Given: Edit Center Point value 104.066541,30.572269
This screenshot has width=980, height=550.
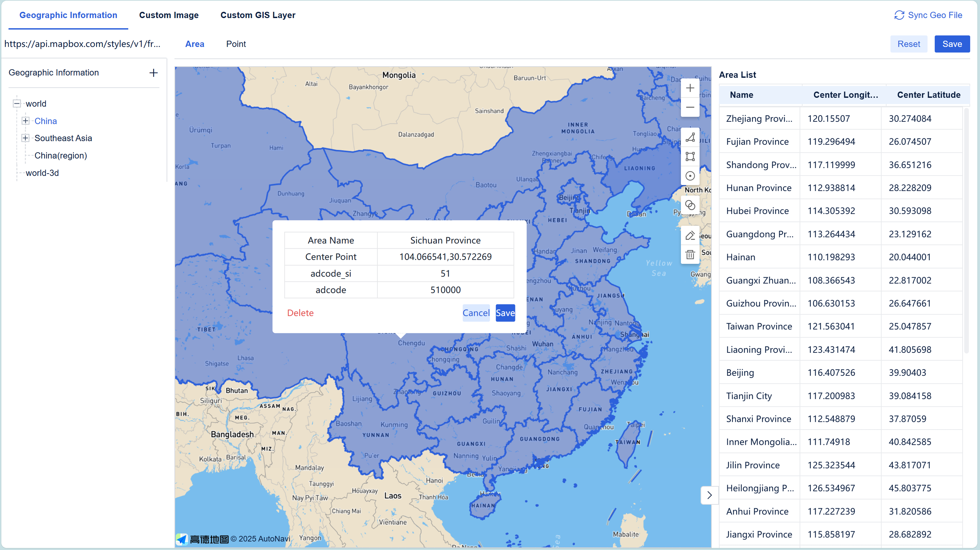Looking at the screenshot, I should 445,257.
